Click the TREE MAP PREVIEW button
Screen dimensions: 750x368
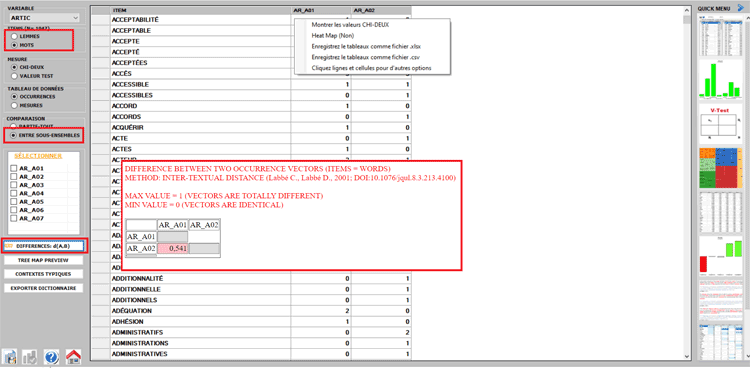44,260
